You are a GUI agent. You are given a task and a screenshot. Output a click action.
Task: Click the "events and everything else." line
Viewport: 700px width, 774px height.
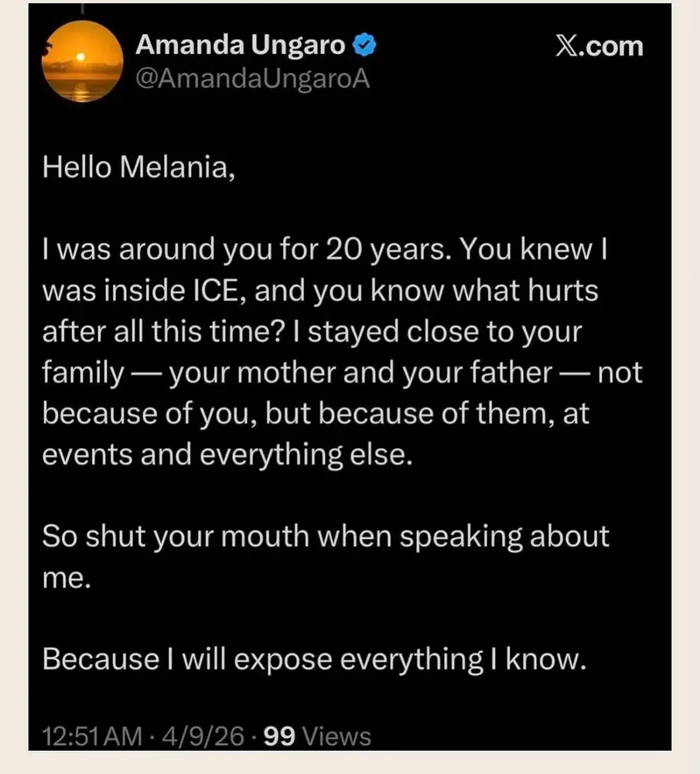[x=224, y=454]
